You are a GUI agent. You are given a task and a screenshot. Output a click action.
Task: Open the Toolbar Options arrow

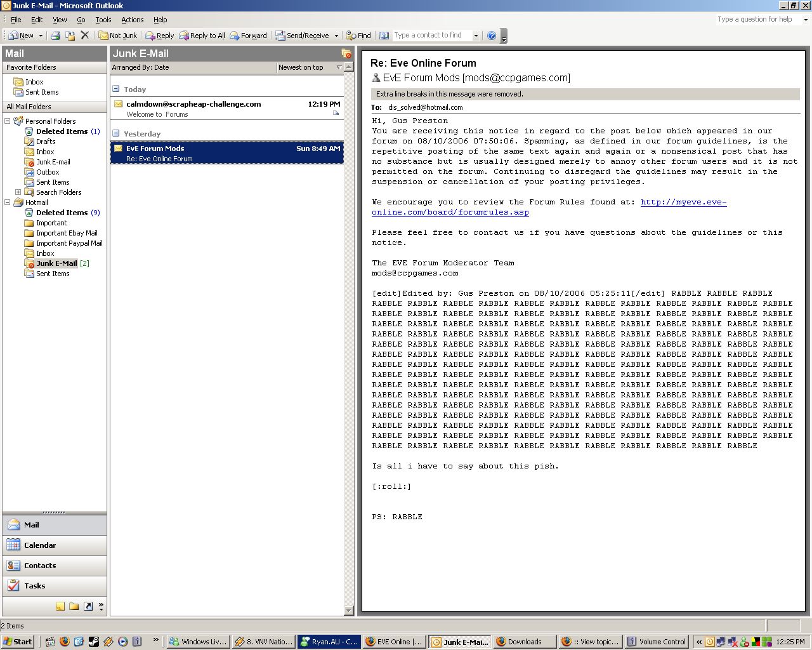pos(504,37)
